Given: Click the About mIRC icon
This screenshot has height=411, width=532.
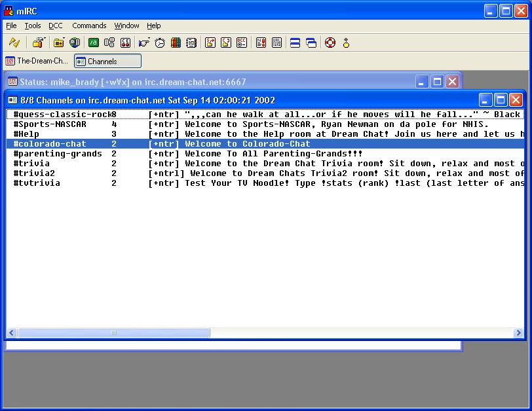Looking at the screenshot, I should click(x=346, y=43).
